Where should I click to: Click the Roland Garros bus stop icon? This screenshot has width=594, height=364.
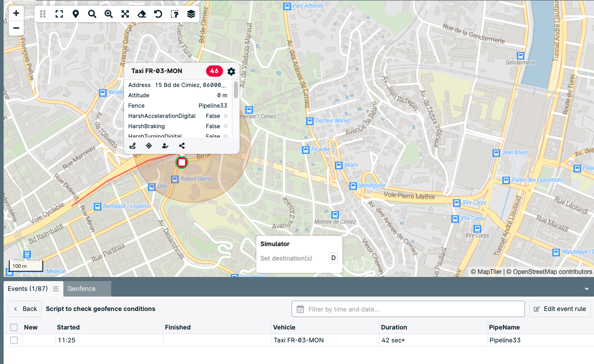coord(175,179)
